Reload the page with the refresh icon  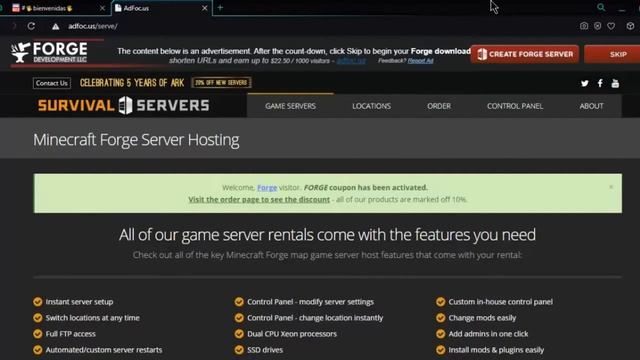pos(31,26)
